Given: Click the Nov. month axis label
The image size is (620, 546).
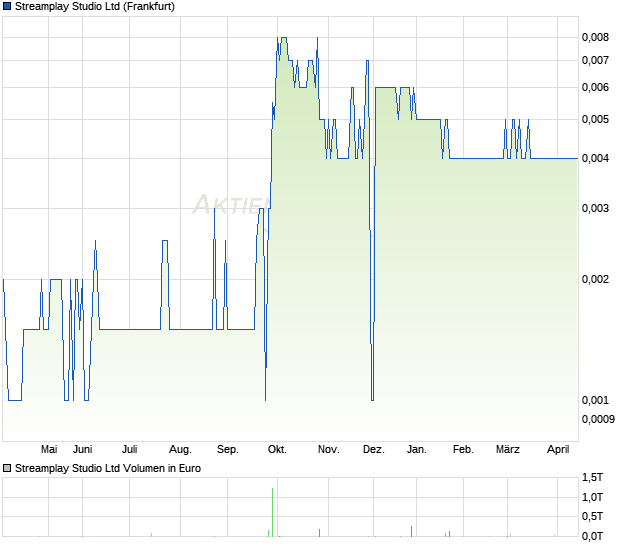Looking at the screenshot, I should point(329,449).
